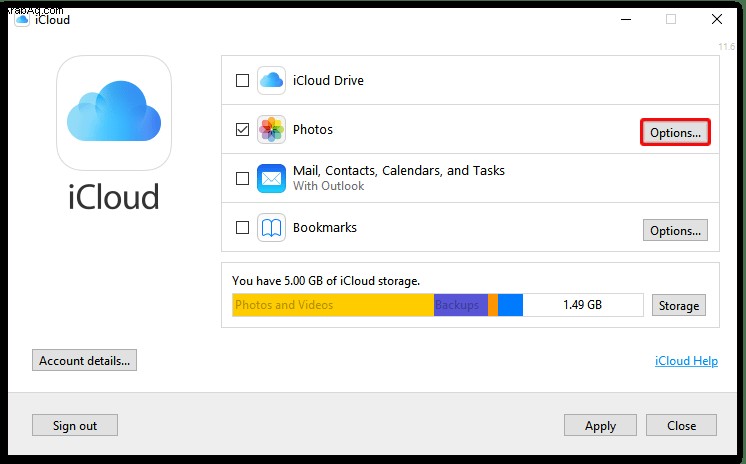Click the Mail envelope icon

pyautogui.click(x=271, y=178)
